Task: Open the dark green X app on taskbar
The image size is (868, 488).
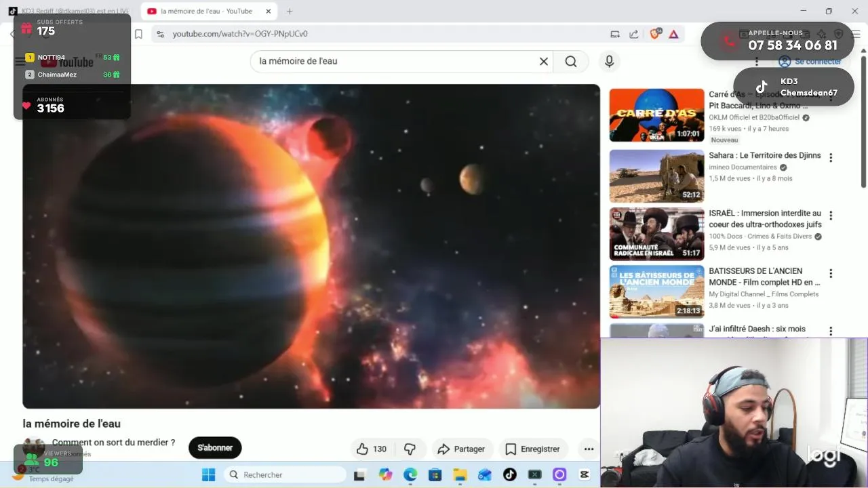Action: [535, 474]
